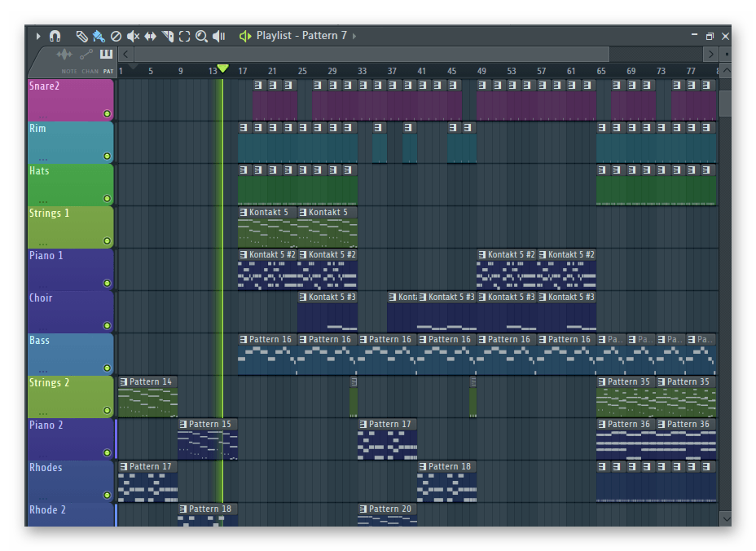The height and width of the screenshot is (551, 756).
Task: Select the Slip tool
Action: point(150,36)
